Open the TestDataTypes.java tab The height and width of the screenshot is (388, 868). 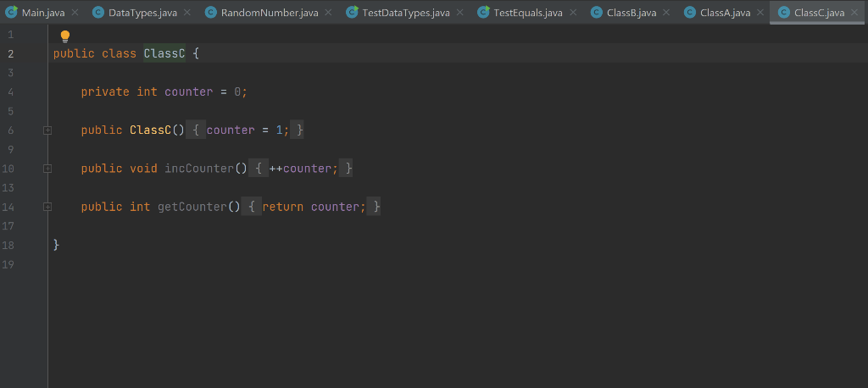tap(404, 12)
